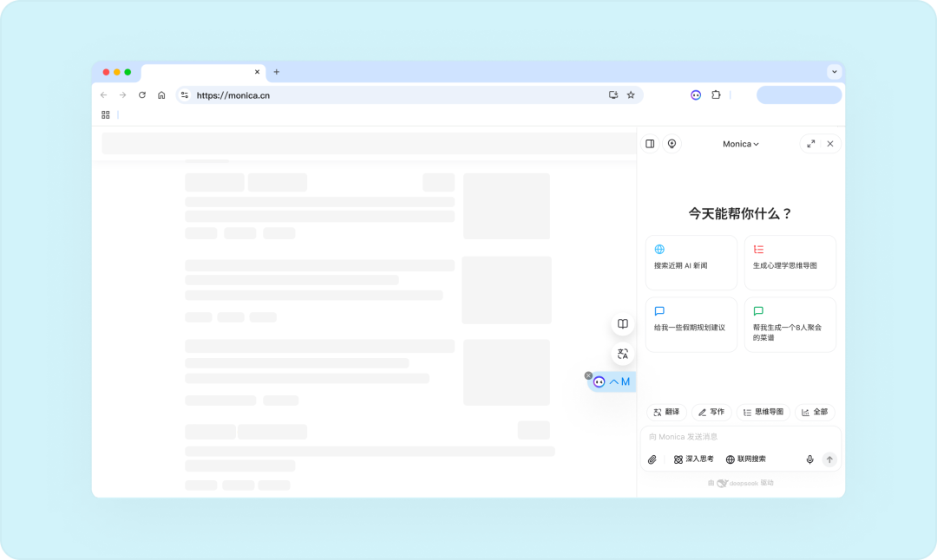The image size is (937, 560).
Task: Select the 翻译 quick action chip
Action: pos(666,412)
